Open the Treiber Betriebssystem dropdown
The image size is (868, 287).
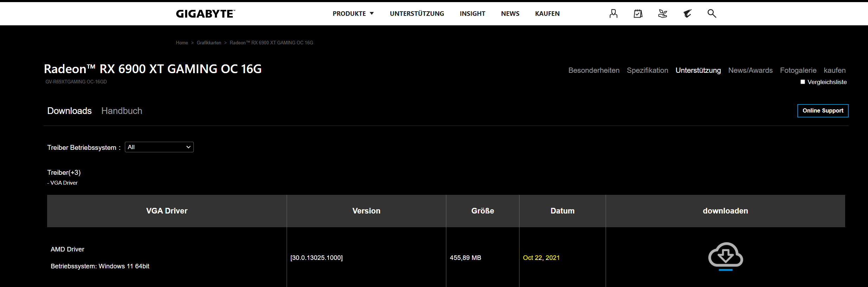(x=159, y=147)
